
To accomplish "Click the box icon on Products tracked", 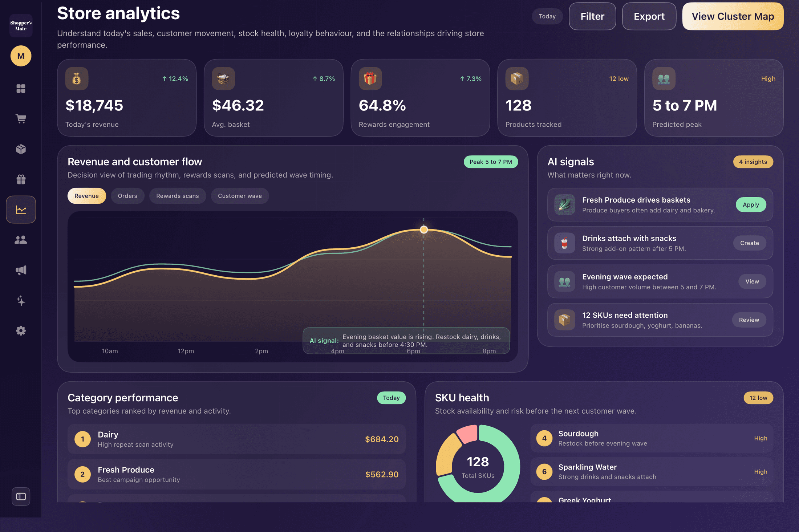I will pos(517,78).
